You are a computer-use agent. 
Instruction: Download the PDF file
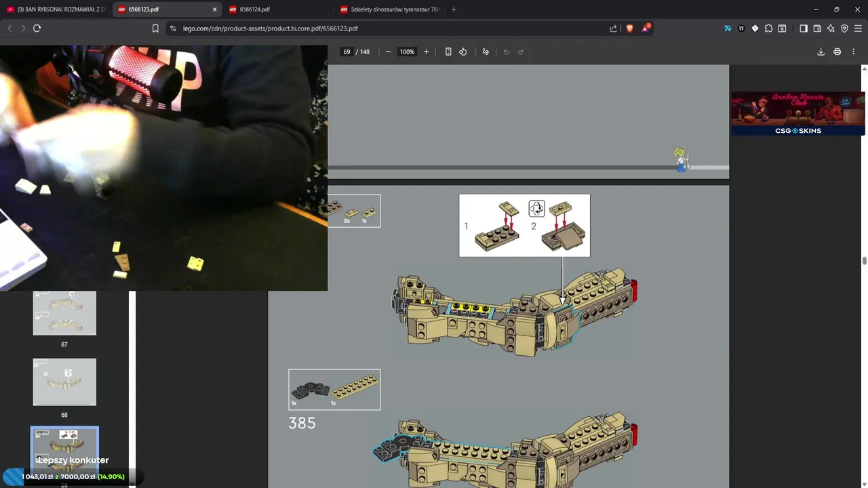click(821, 52)
